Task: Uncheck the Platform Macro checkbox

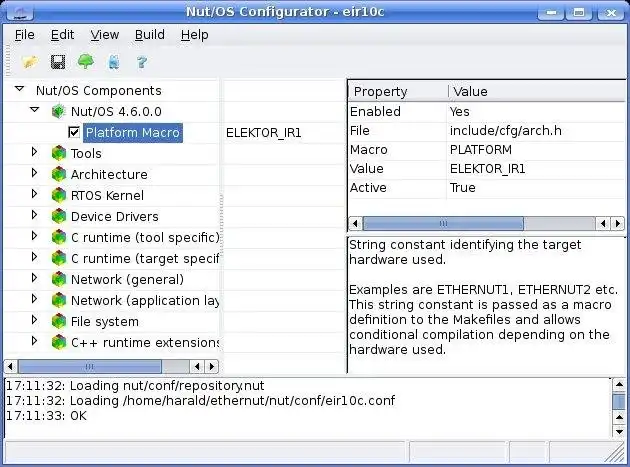Action: coord(74,132)
